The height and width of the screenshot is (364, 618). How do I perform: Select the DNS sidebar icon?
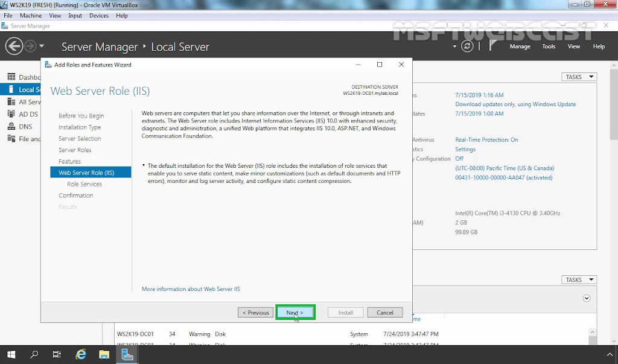(11, 126)
